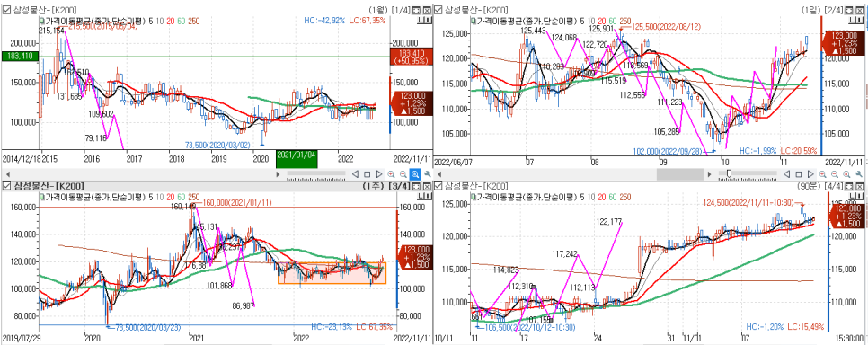The image size is (868, 345).
Task: Click highlighted magnifier icon under monthly chart
Action: 415,174
